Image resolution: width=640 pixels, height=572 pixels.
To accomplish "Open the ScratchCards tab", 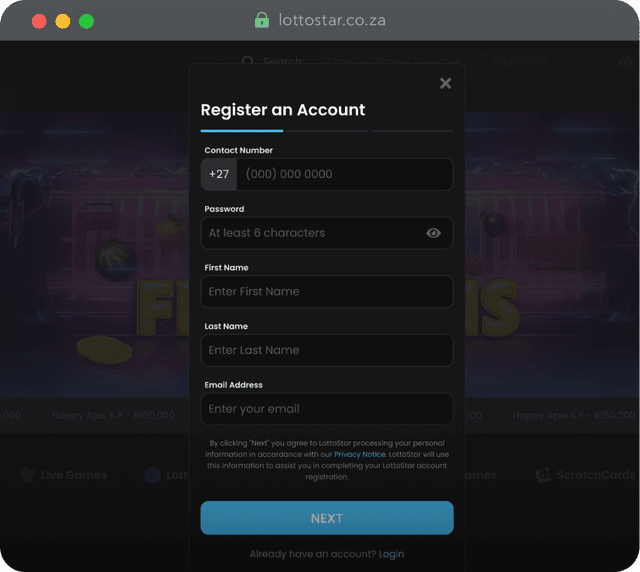I will pyautogui.click(x=595, y=475).
